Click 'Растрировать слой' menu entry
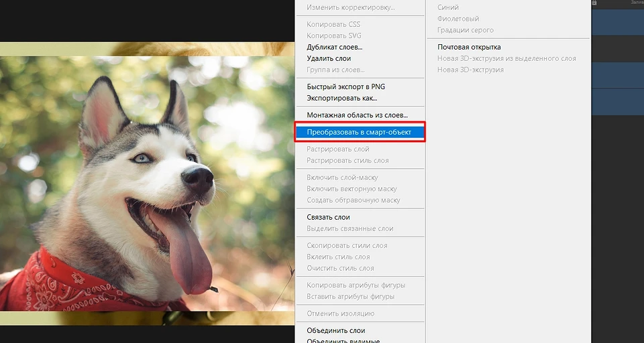This screenshot has width=644, height=343. [x=337, y=149]
